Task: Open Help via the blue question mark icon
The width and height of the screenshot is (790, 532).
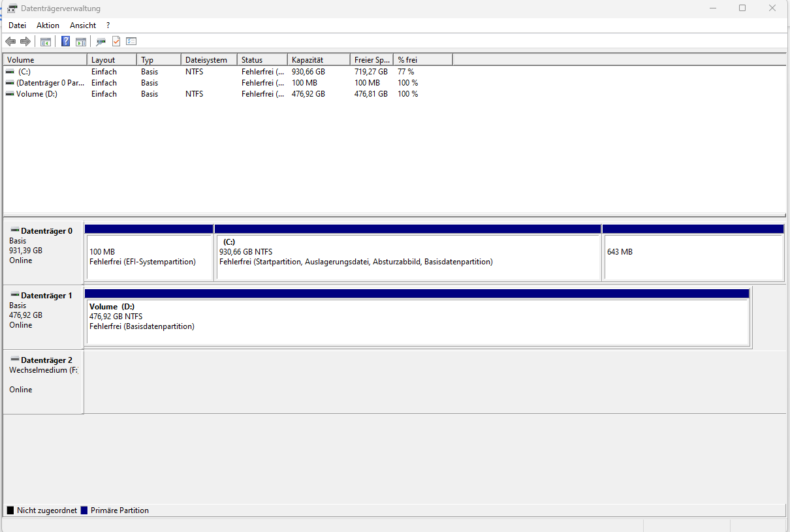Action: (x=65, y=41)
